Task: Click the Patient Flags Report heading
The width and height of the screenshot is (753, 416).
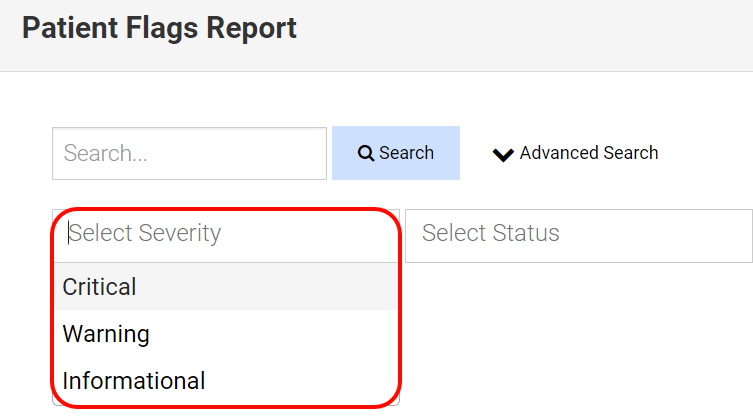Action: (x=160, y=28)
